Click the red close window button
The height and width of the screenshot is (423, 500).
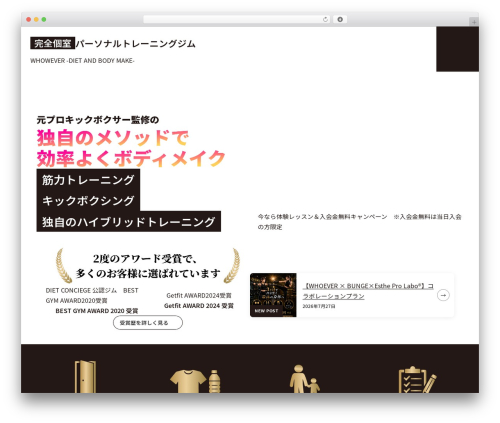pyautogui.click(x=29, y=20)
